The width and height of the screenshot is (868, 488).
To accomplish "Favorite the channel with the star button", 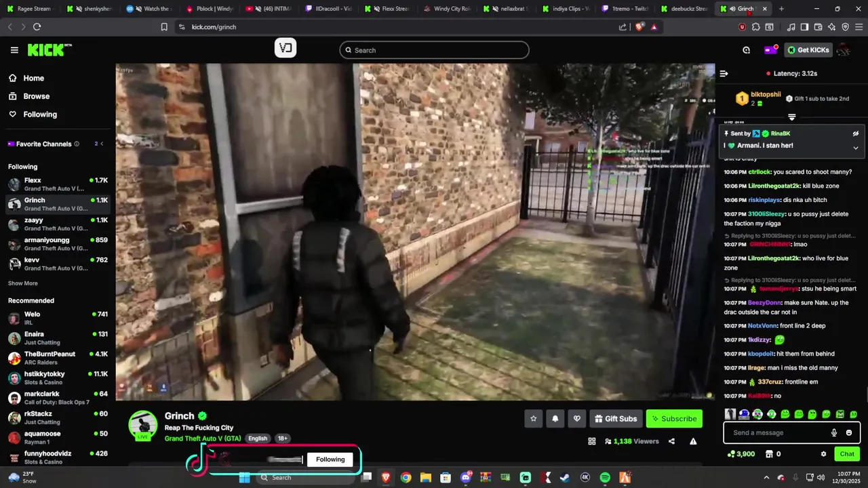I will (533, 419).
